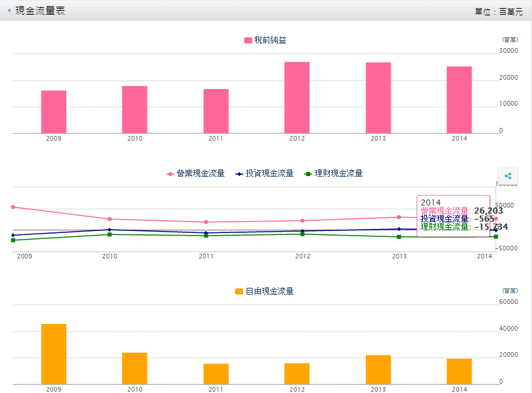Toggle the 自由現金流量 legend label
Image resolution: width=532 pixels, height=393 pixels.
pyautogui.click(x=269, y=291)
